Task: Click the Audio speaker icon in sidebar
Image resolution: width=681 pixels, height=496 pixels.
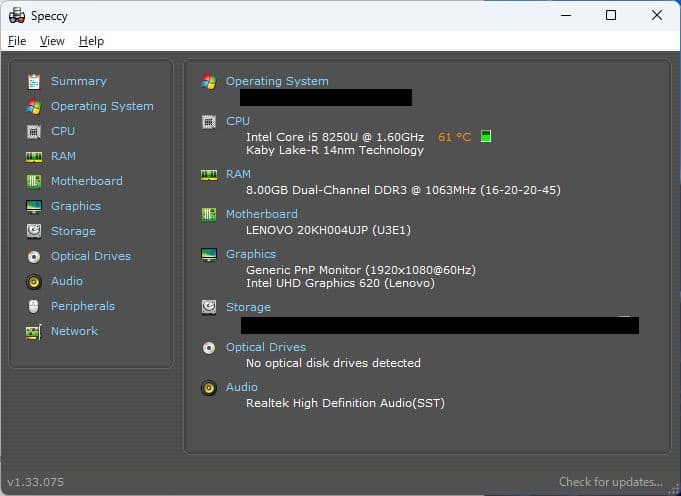Action: [34, 282]
